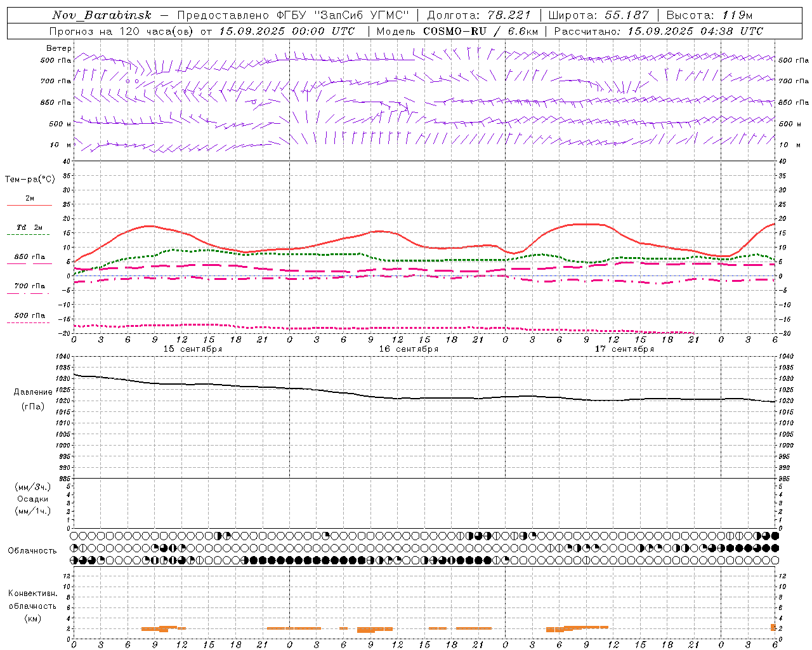Click the '(км)' unit under convective cloudiness
The height and width of the screenshot is (650, 812).
33,618
